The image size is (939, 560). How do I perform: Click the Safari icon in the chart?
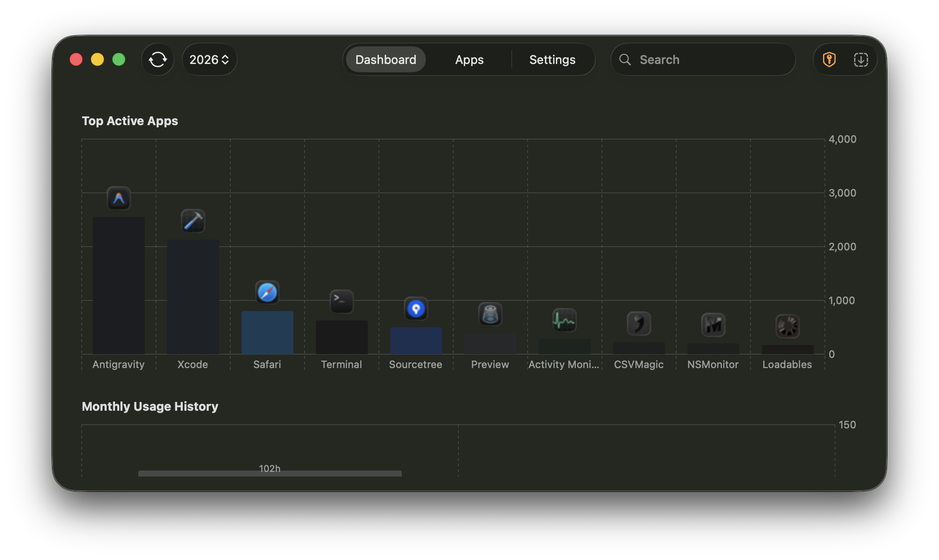point(267,292)
